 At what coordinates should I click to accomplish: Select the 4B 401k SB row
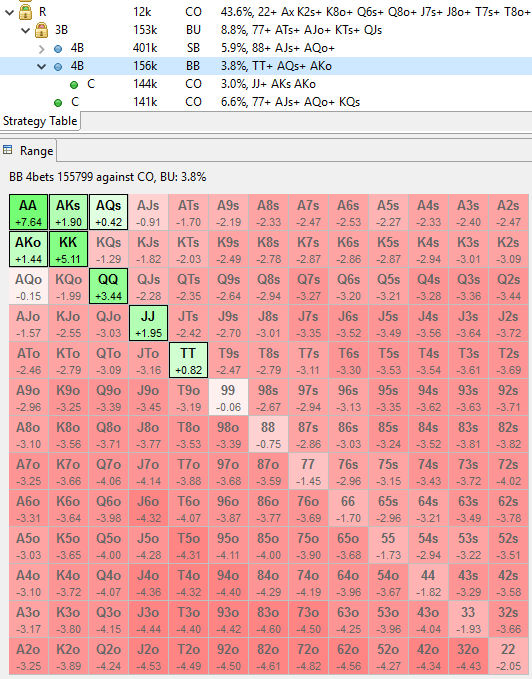(266, 48)
